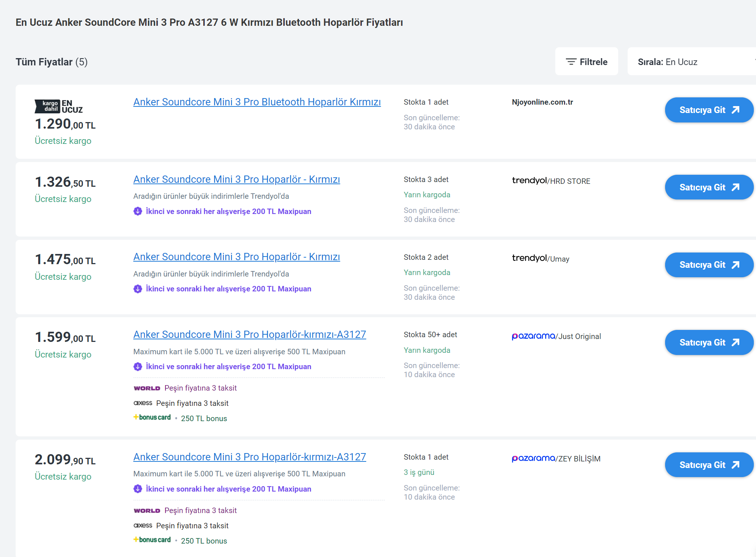756x557 pixels.
Task: Click Tüm Fiyatlar (5) heading
Action: click(x=52, y=62)
